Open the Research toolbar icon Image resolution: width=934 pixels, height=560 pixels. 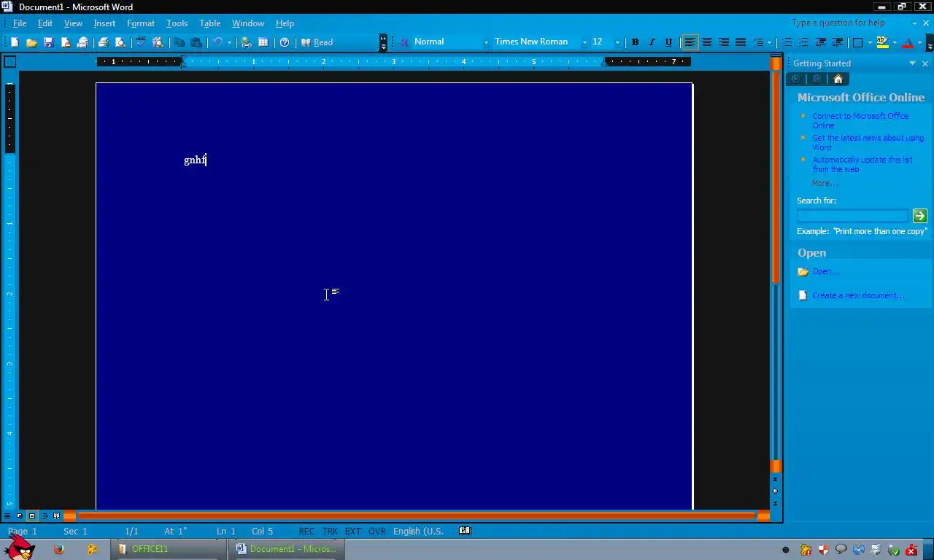(158, 42)
